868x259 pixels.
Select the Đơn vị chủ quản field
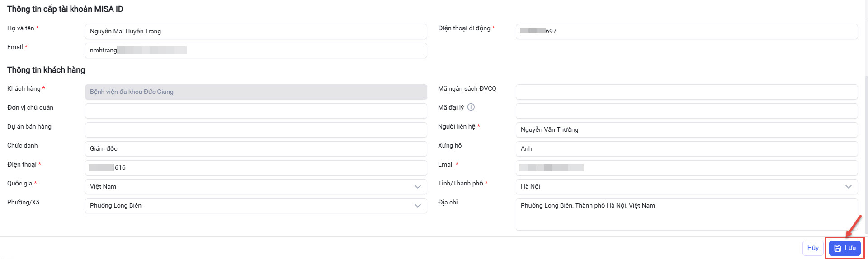(255, 111)
